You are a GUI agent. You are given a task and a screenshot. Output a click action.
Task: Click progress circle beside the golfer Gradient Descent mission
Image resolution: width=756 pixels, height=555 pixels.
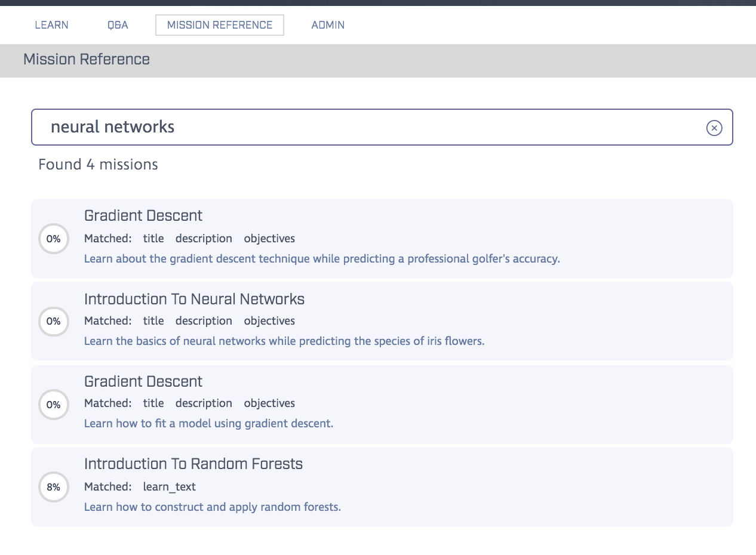pos(54,239)
